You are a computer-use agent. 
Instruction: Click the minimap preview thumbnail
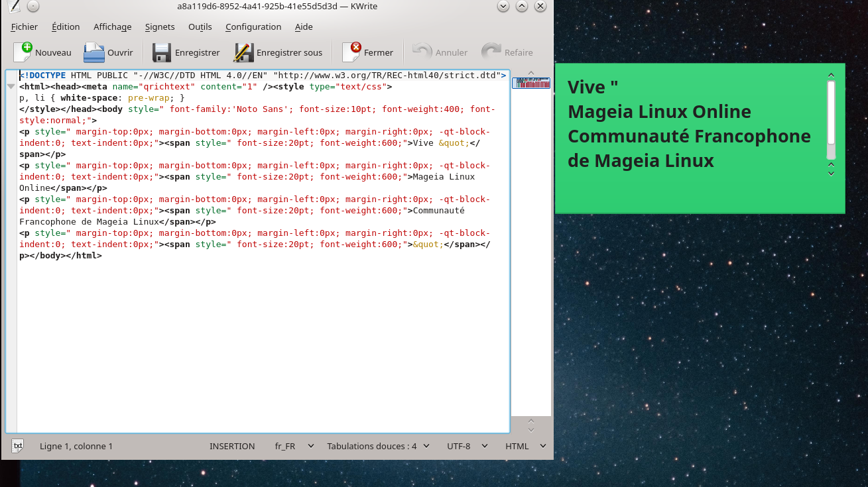(531, 83)
